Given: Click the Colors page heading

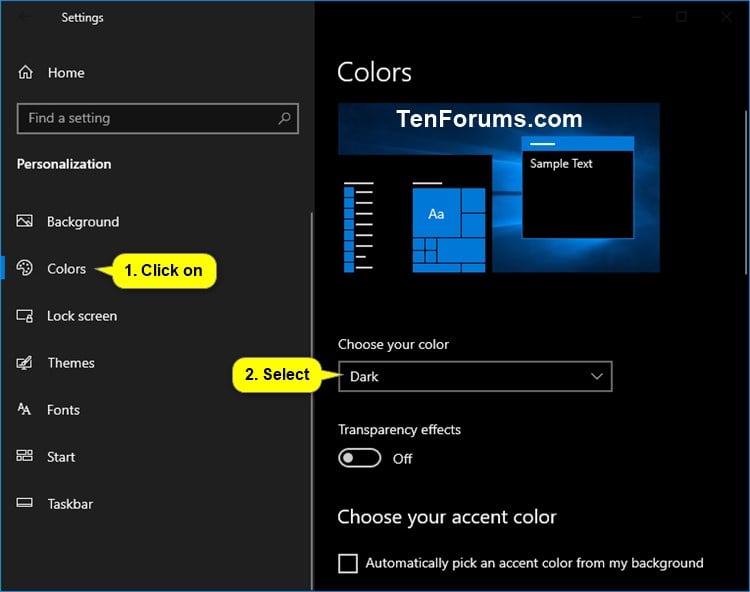Looking at the screenshot, I should [374, 73].
